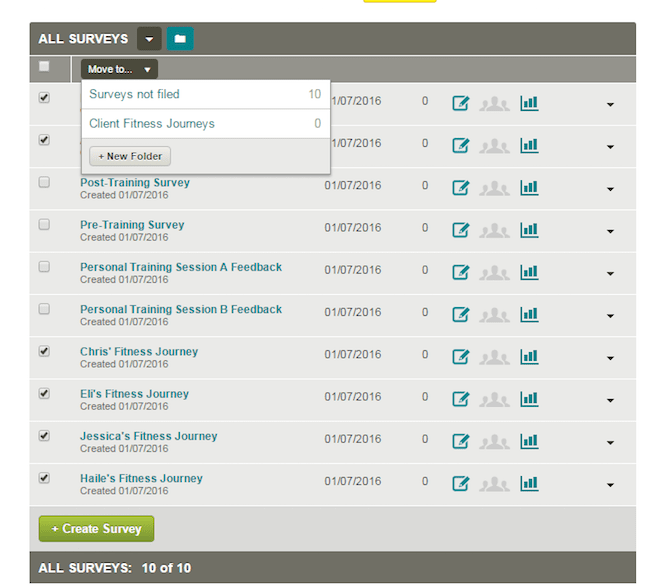
Task: Choose Surveys not filed menu option
Action: click(135, 94)
